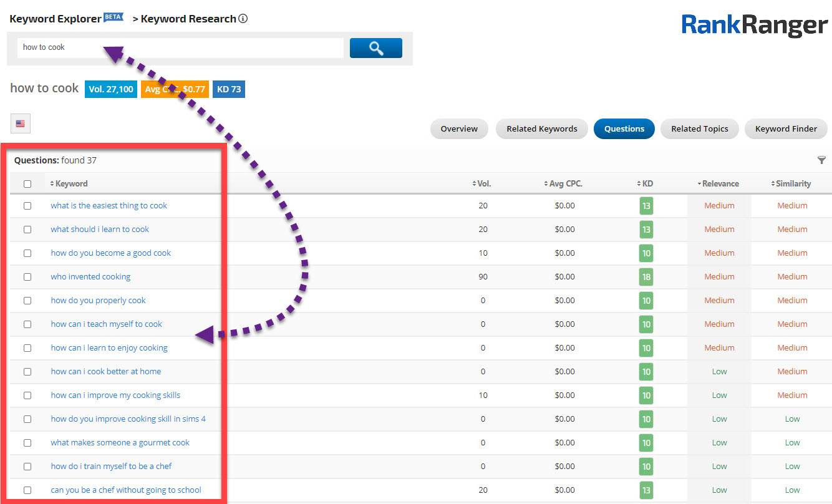Click the US flag country icon
Image resolution: width=832 pixels, height=504 pixels.
(21, 124)
